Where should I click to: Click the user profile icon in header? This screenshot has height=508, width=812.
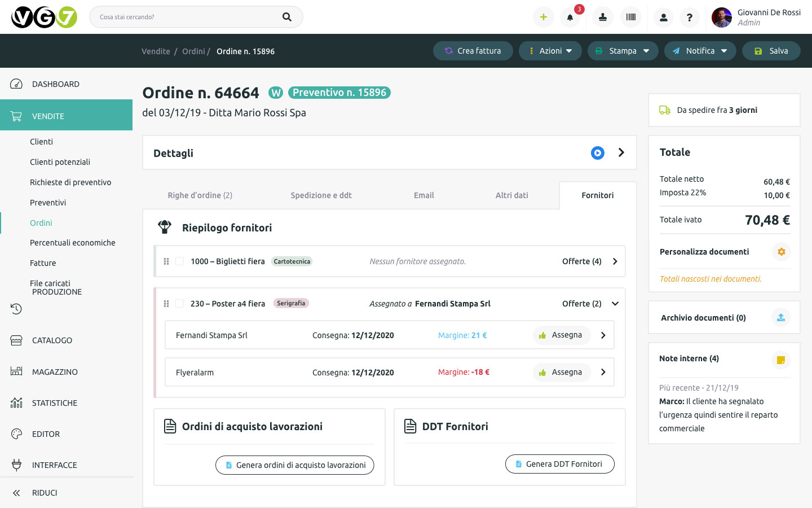[663, 17]
